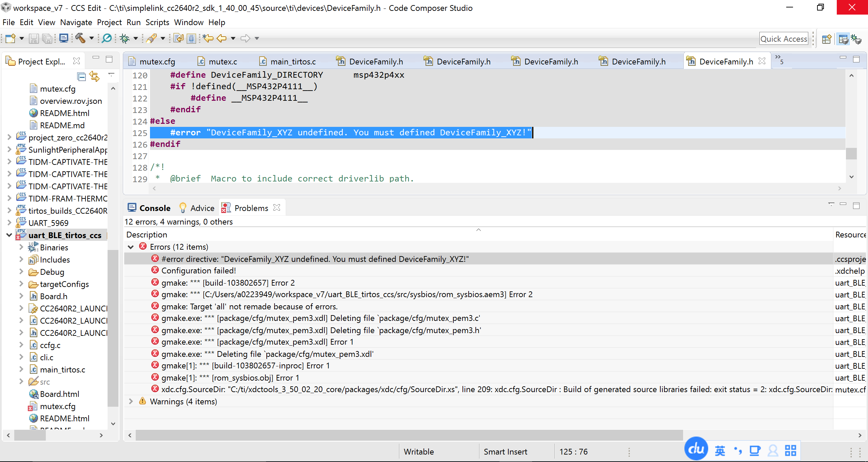Go to last edit location arrow icon
This screenshot has width=868, height=462.
[x=208, y=38]
